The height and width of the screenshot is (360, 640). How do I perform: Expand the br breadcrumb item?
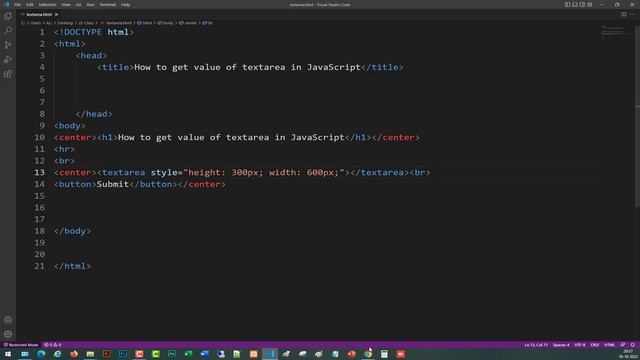tap(208, 23)
